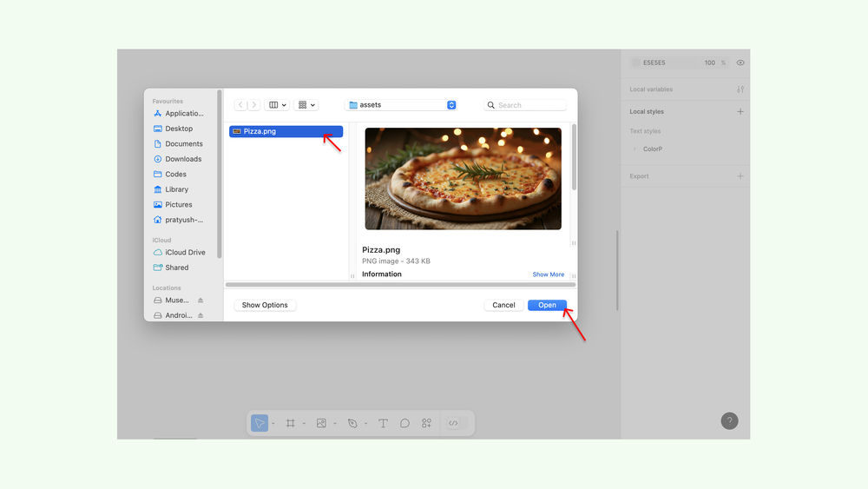868x489 pixels.
Task: Open Frame tool options dropdown arrow
Action: pyautogui.click(x=304, y=424)
